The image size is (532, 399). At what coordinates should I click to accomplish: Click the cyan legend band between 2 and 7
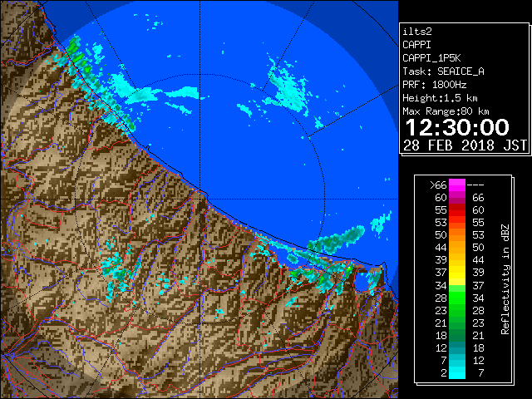point(457,373)
